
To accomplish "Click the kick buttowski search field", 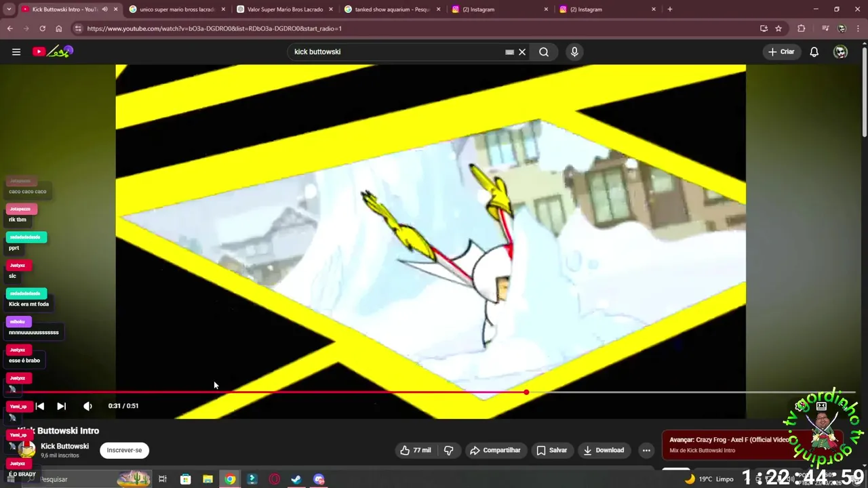I will pos(397,52).
